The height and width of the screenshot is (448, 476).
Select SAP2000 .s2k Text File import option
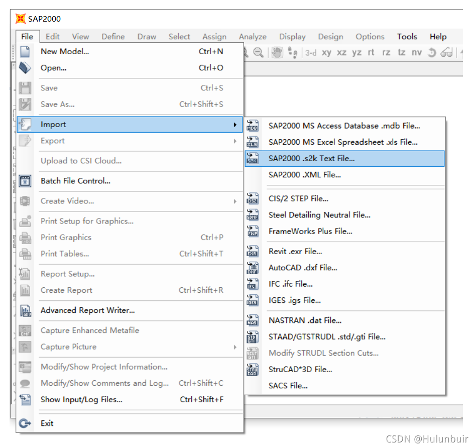point(311,158)
